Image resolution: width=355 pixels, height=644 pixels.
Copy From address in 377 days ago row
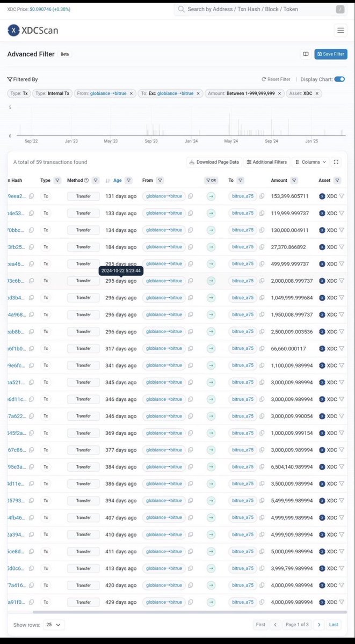click(191, 450)
